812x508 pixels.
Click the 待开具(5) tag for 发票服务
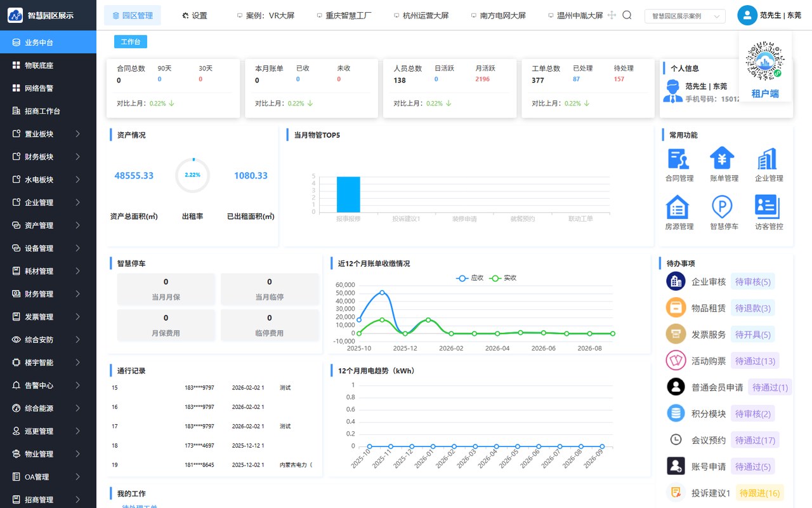[753, 335]
